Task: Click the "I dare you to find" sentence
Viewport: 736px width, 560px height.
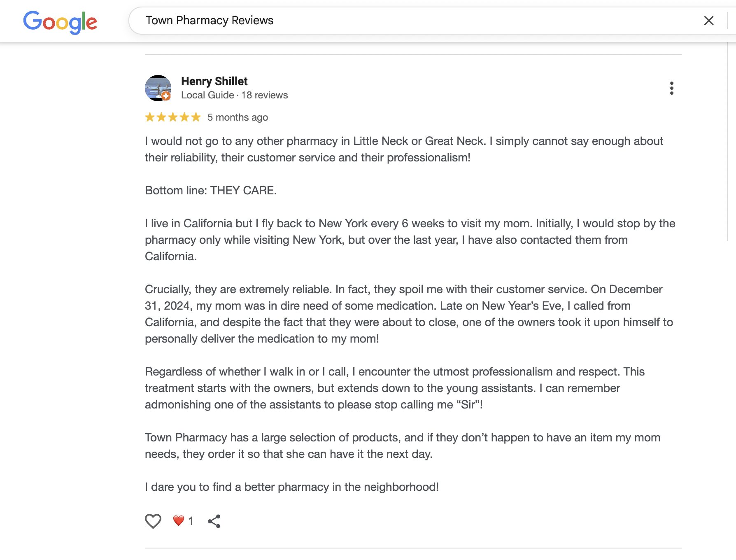Action: pos(291,487)
